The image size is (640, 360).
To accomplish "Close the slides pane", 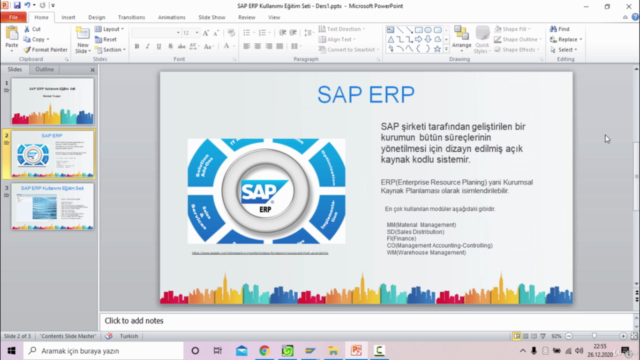I will coord(92,70).
